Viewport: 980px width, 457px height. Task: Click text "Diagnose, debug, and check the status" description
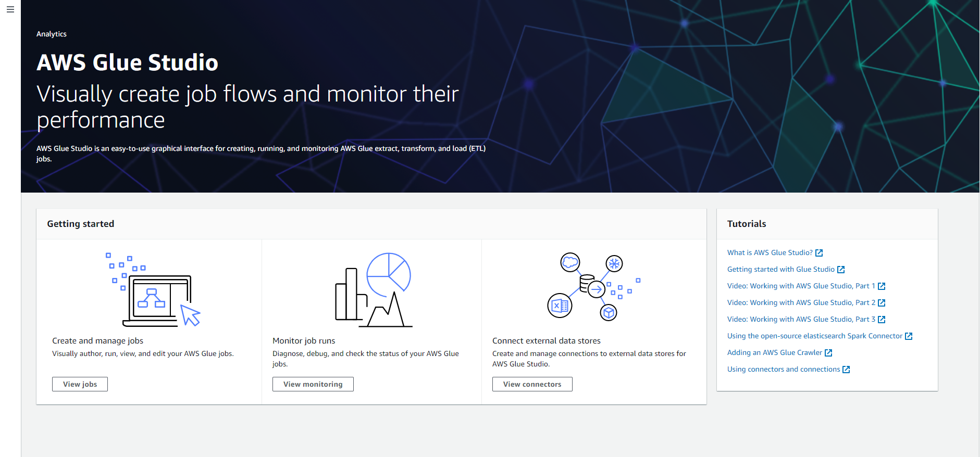click(365, 359)
